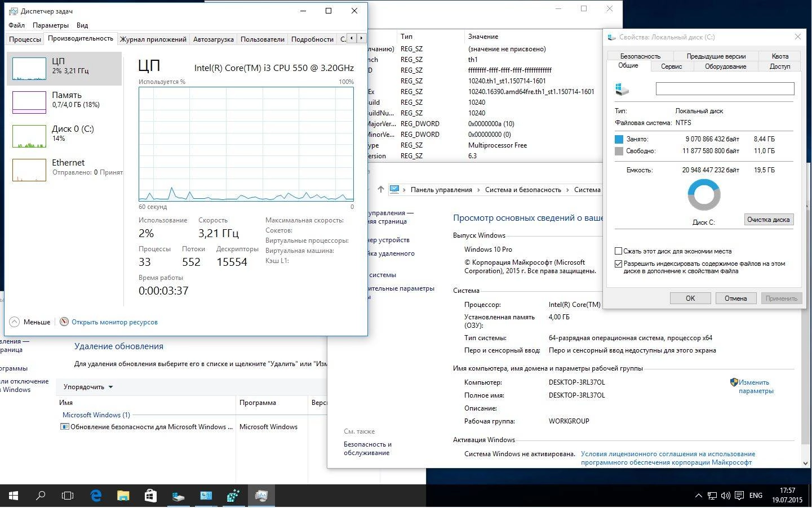The image size is (812, 508).
Task: Sort updates by the Имя column header
Action: (x=147, y=403)
